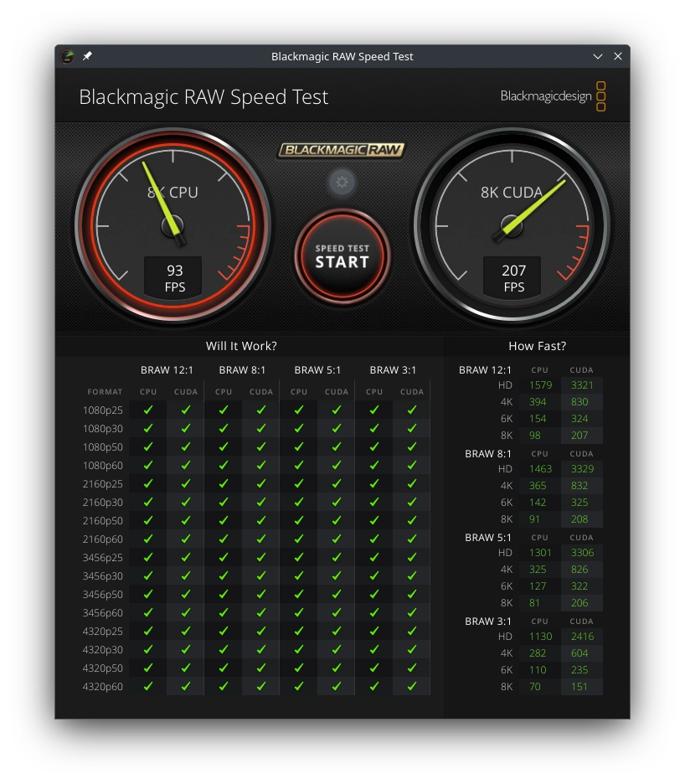Click the BRAW 5:1 8K CUDA value 206

point(579,603)
